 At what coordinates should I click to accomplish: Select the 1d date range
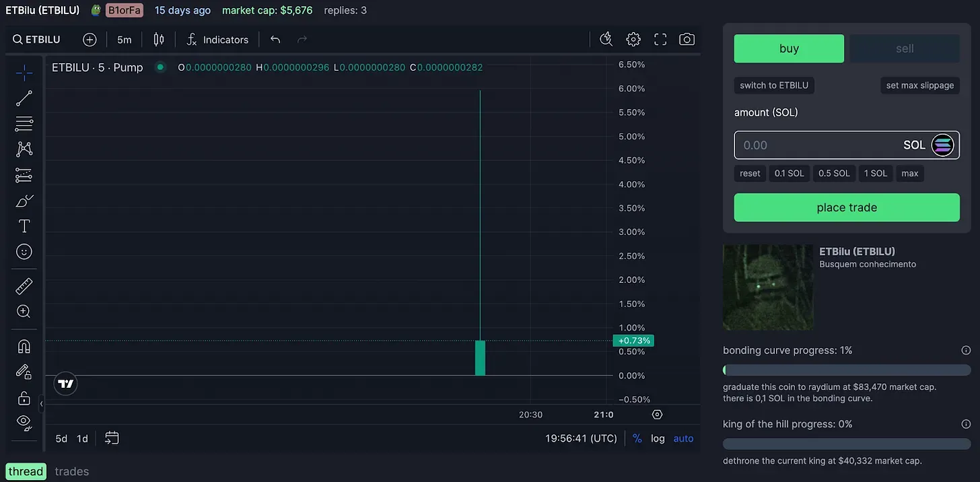[82, 438]
